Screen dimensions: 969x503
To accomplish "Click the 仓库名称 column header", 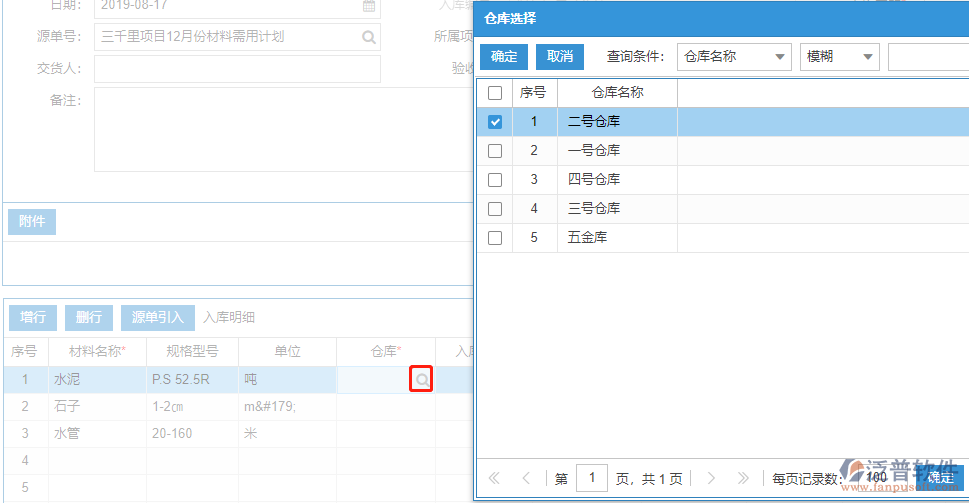I will tap(617, 93).
